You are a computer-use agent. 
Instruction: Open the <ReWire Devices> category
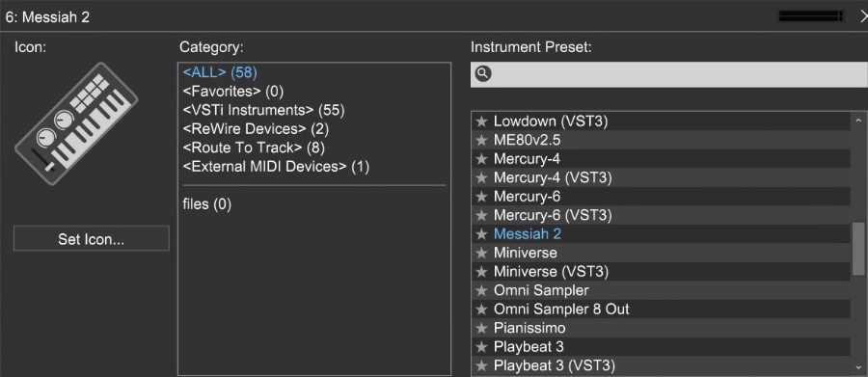click(256, 129)
